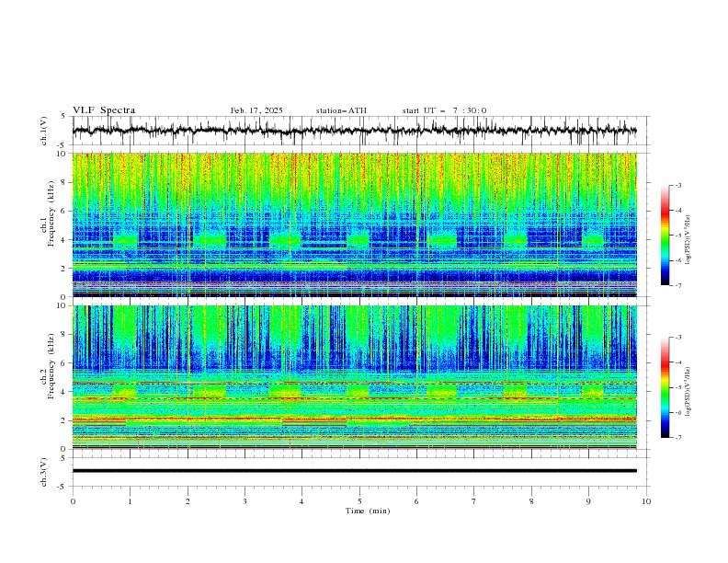This screenshot has width=728, height=563.
Task: Click the "ch.3(V)" axis label
Action: point(44,472)
